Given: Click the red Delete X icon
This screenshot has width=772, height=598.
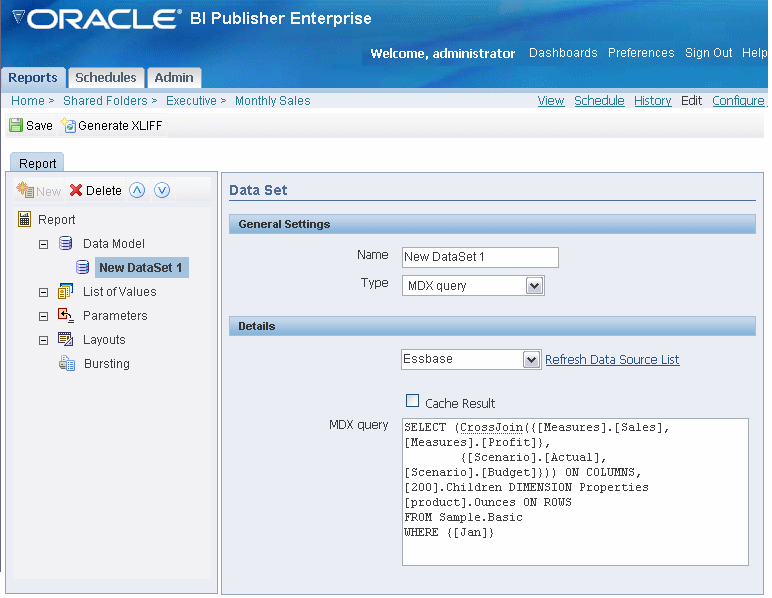Looking at the screenshot, I should click(x=76, y=190).
